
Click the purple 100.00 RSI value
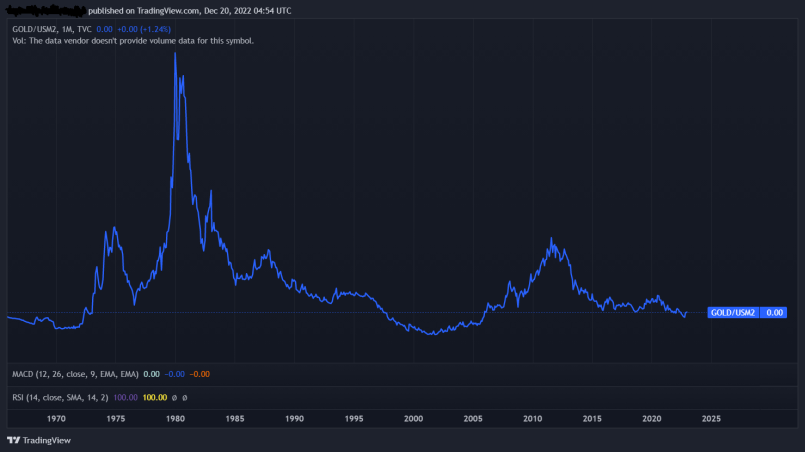coord(125,398)
